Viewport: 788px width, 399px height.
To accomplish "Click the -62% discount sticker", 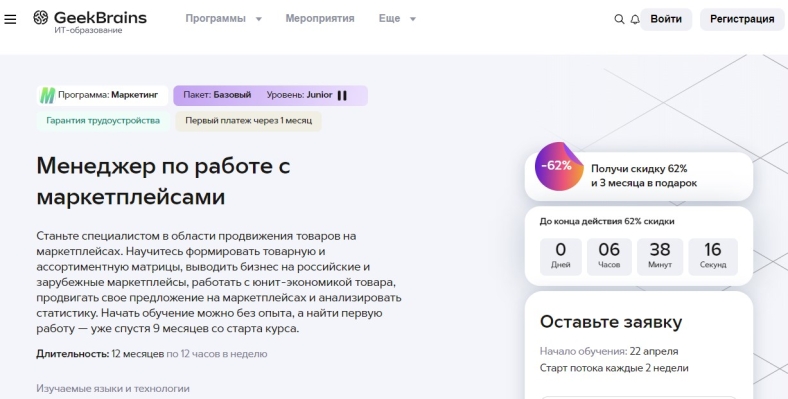I will pos(559,166).
